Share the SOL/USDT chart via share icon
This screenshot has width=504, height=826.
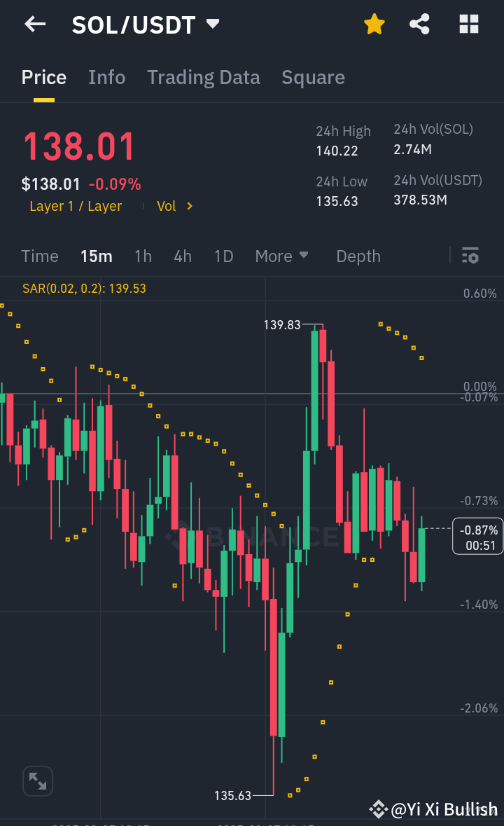[x=419, y=23]
